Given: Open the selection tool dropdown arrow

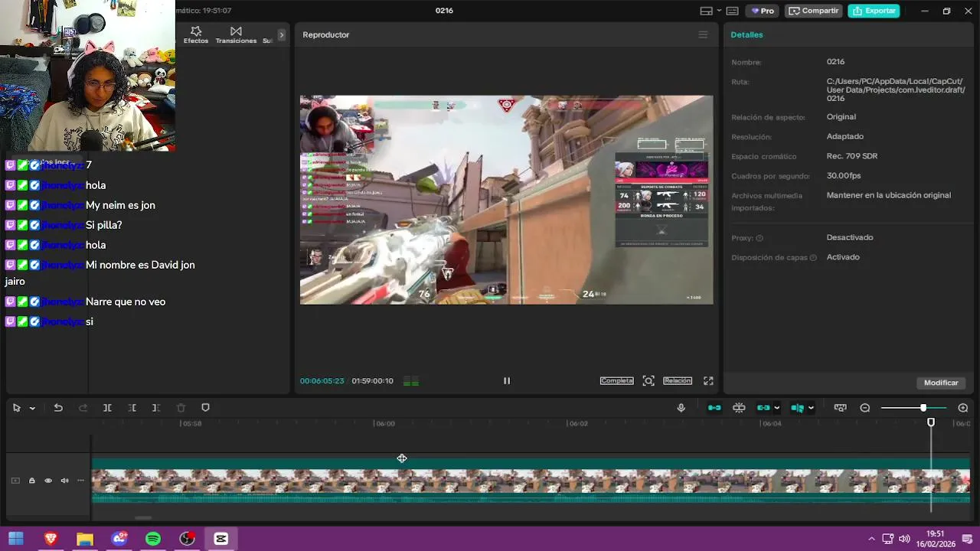Looking at the screenshot, I should pyautogui.click(x=32, y=409).
